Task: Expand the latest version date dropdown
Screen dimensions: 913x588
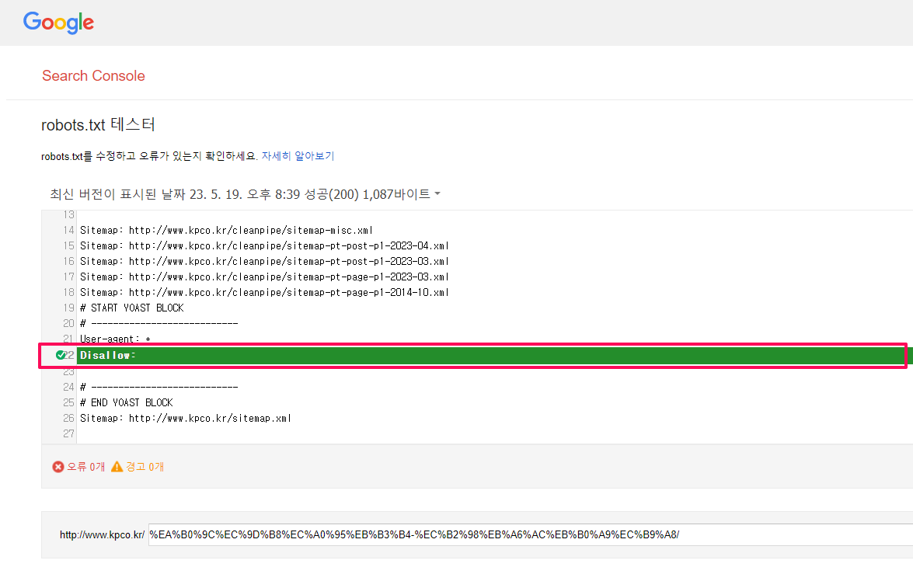Action: [x=241, y=194]
